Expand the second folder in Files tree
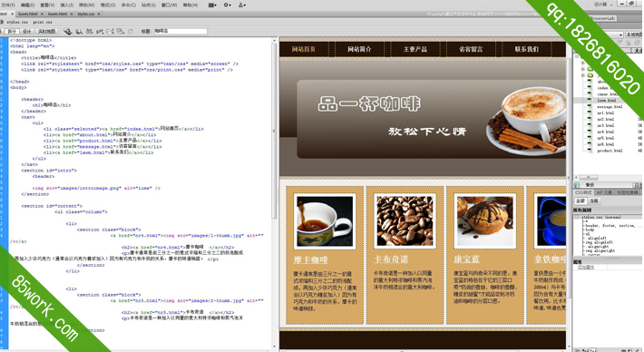Image resolution: width=644 pixels, height=352 pixels. click(x=582, y=69)
